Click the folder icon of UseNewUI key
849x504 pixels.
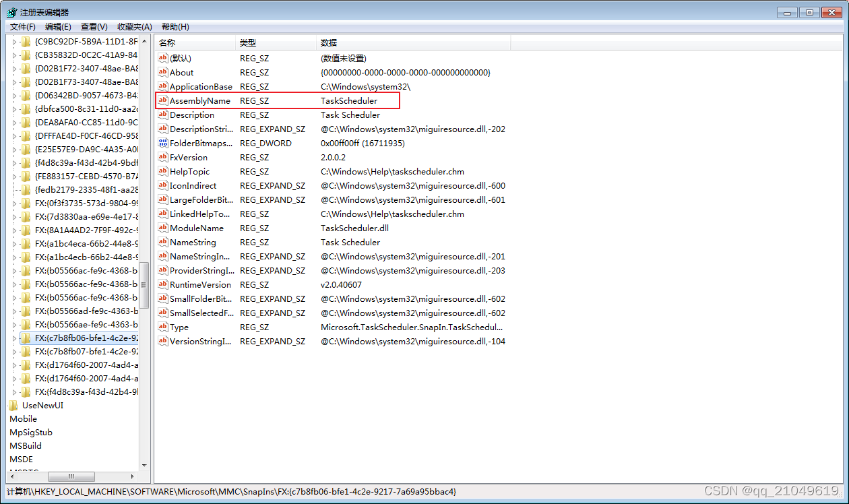click(x=13, y=405)
